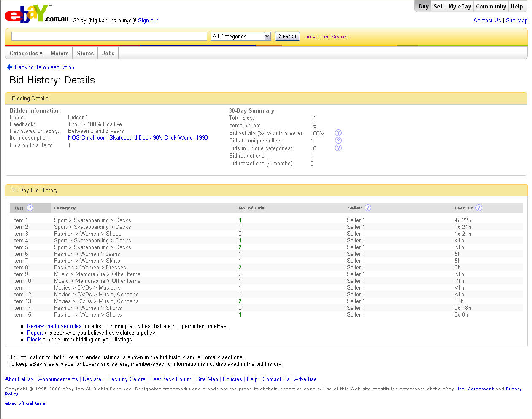
Task: Open the Buy tab
Action: [424, 6]
